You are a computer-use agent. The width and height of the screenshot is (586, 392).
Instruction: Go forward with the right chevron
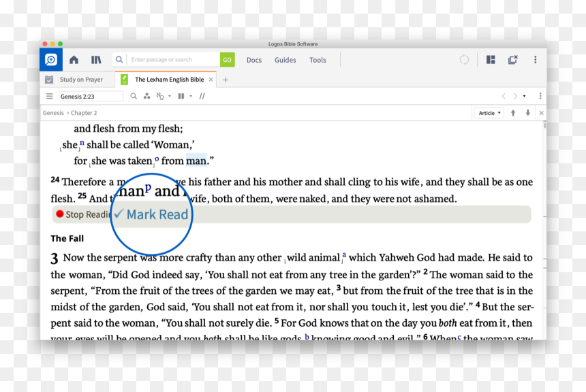[x=515, y=97]
